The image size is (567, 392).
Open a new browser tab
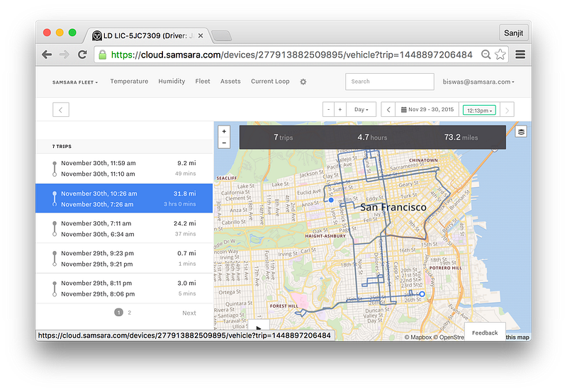(x=221, y=36)
